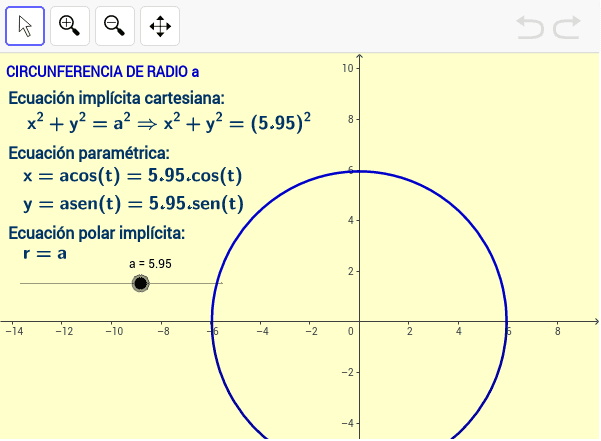
Task: Click the y-axis label 10
Action: pos(348,68)
